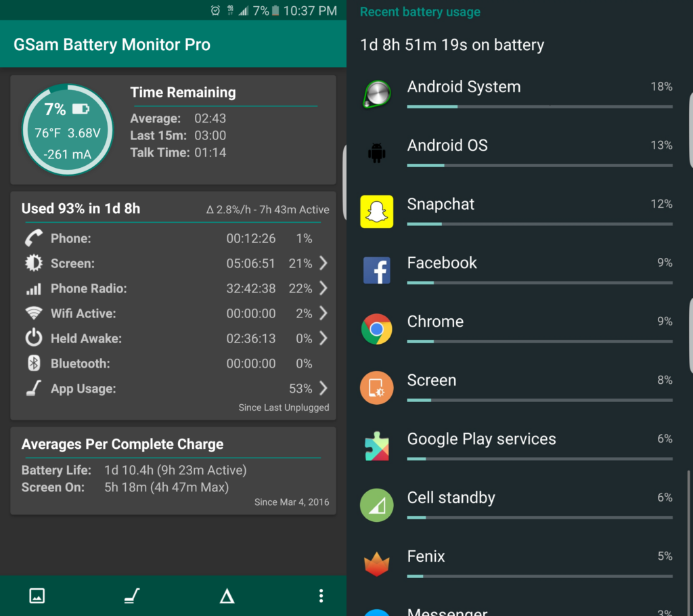
Task: Tap Last 15m value 03:00
Action: pos(210,135)
